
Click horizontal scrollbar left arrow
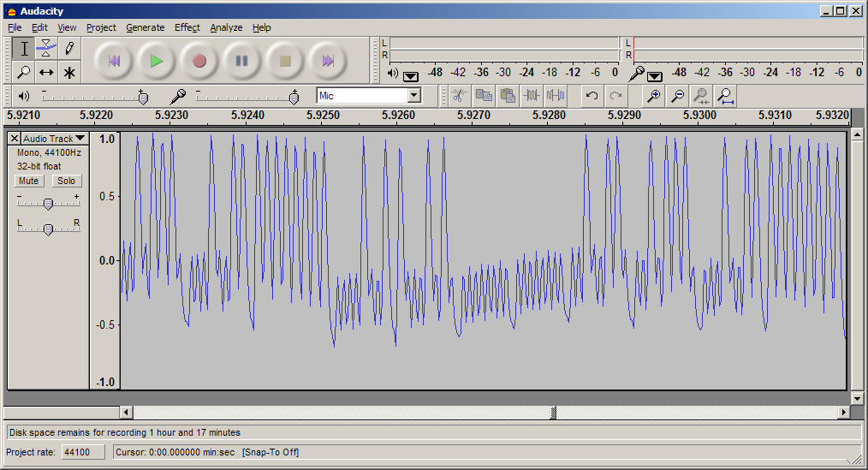[x=126, y=412]
